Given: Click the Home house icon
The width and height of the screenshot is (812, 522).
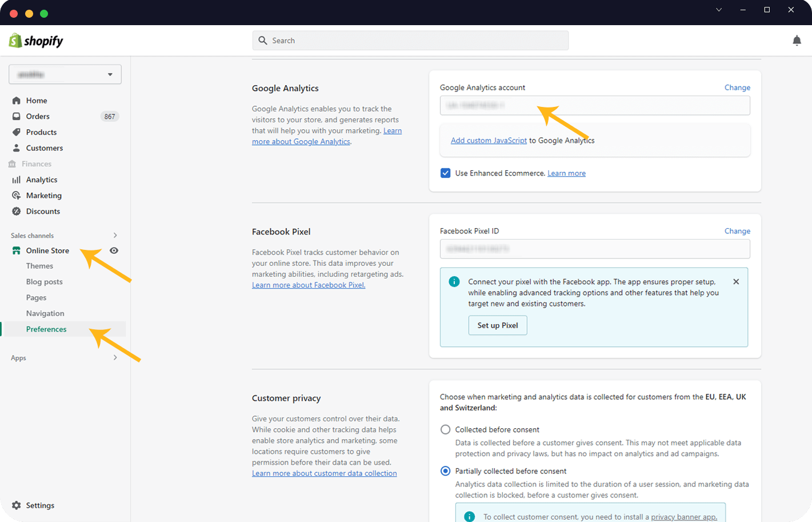Looking at the screenshot, I should (x=17, y=101).
